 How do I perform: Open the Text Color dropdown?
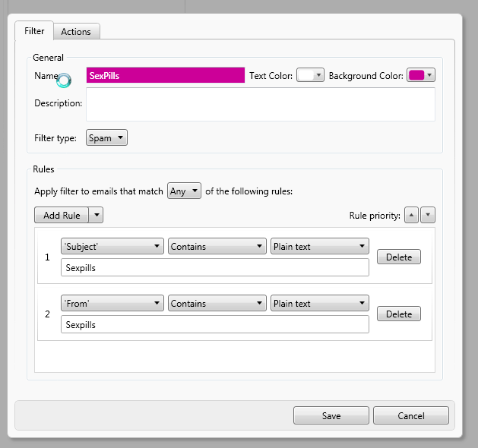310,75
